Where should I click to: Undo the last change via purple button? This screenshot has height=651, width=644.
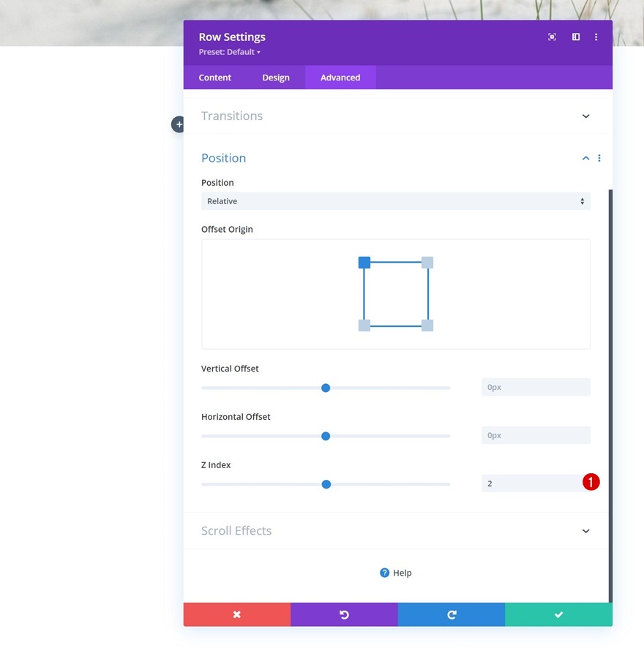[344, 614]
